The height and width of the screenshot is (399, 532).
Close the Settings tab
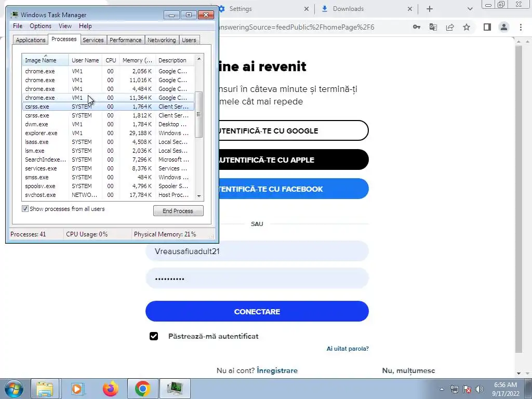(x=307, y=9)
